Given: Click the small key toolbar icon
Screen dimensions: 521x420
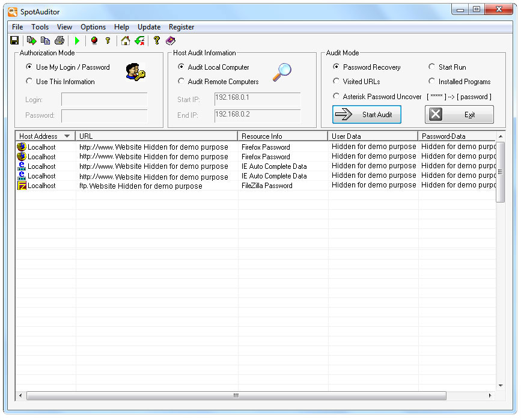Looking at the screenshot, I should click(108, 41).
